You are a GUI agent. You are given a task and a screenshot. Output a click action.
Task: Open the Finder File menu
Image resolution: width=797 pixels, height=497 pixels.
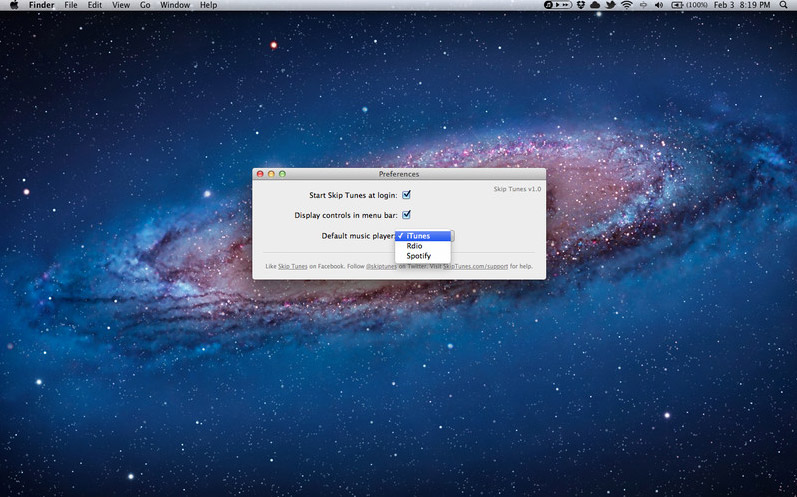click(x=70, y=5)
